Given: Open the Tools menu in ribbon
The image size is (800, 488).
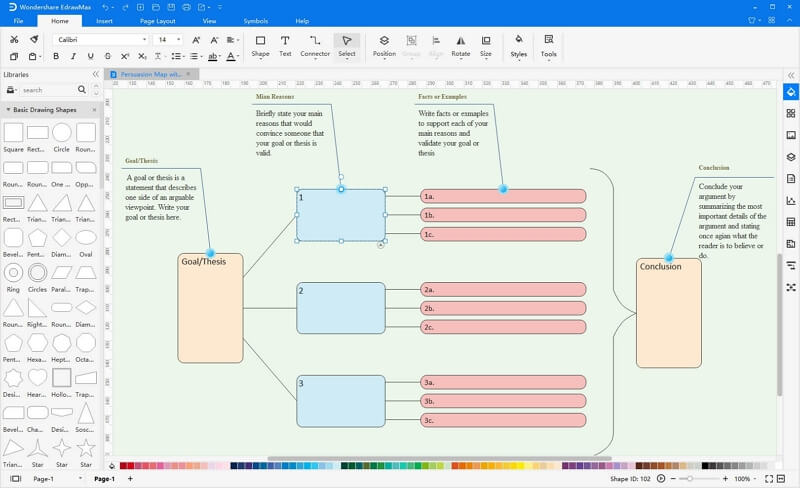Looking at the screenshot, I should pos(548,46).
